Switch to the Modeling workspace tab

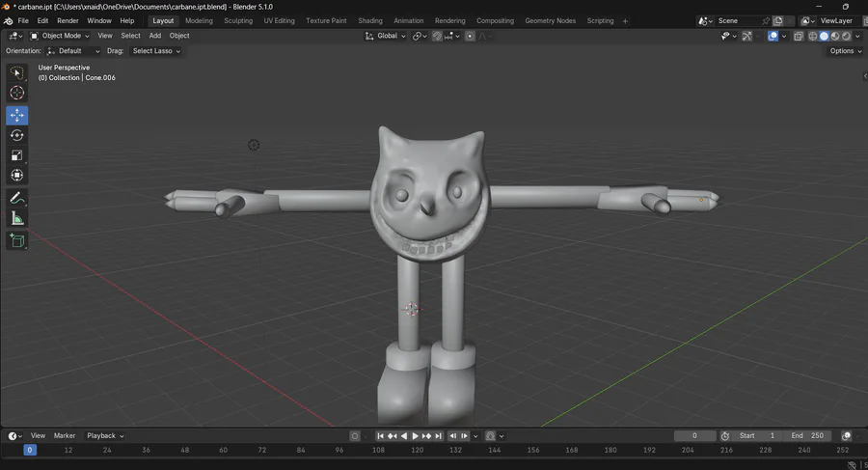pyautogui.click(x=199, y=21)
